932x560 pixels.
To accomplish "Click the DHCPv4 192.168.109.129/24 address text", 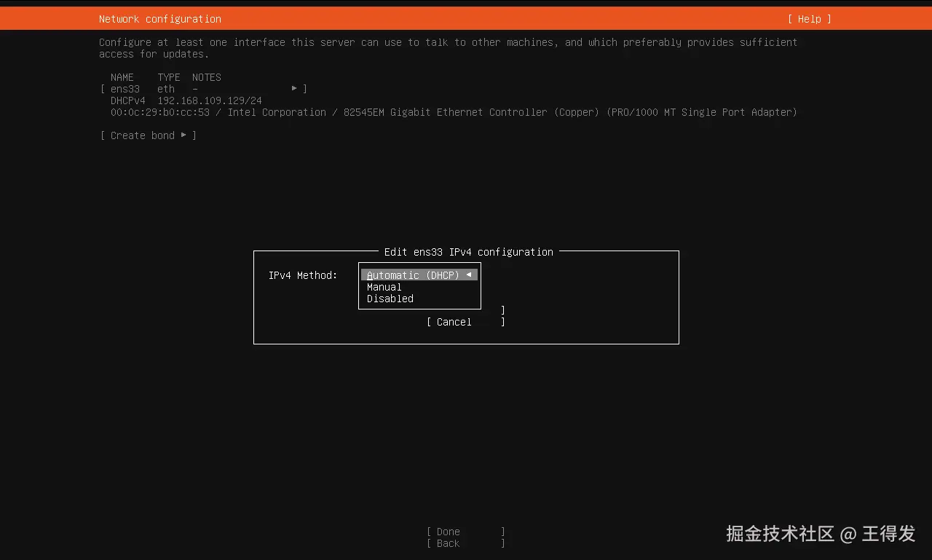I will click(186, 100).
